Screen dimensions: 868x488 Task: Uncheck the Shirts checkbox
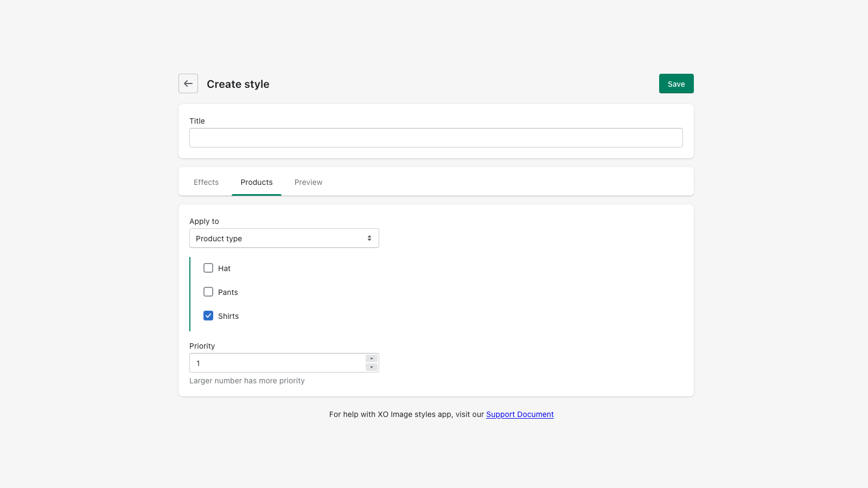coord(208,316)
